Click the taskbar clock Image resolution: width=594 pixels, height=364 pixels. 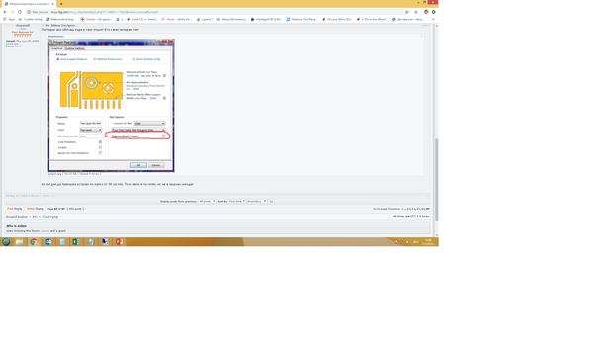tap(428, 242)
